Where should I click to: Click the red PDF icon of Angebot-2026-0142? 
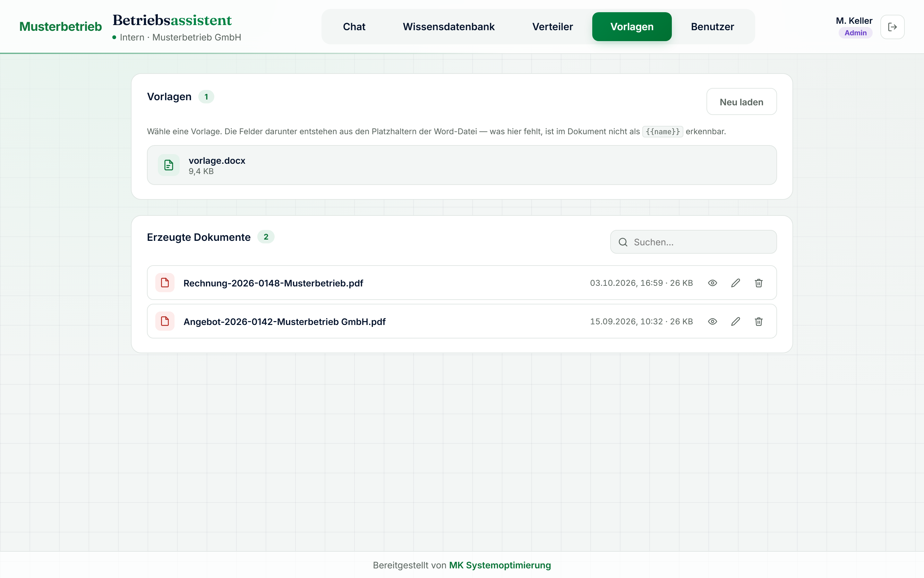pyautogui.click(x=165, y=321)
